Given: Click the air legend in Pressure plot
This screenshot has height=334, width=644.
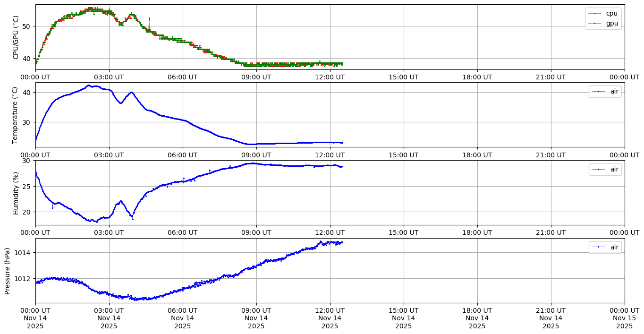Looking at the screenshot, I should click(614, 247).
